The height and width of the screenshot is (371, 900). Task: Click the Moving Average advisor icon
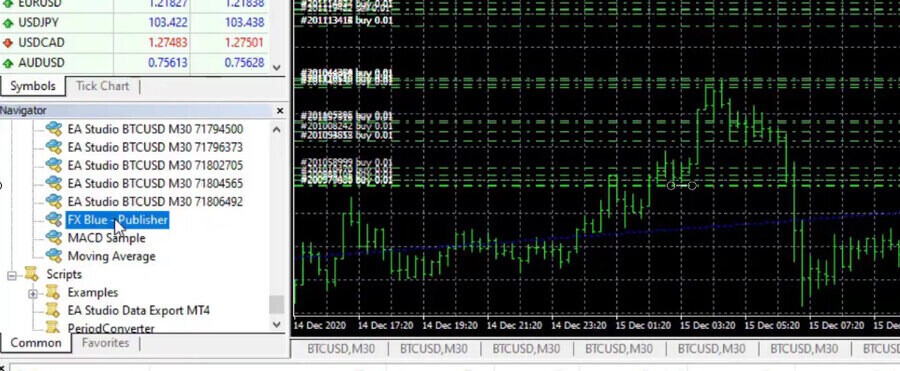coord(53,256)
